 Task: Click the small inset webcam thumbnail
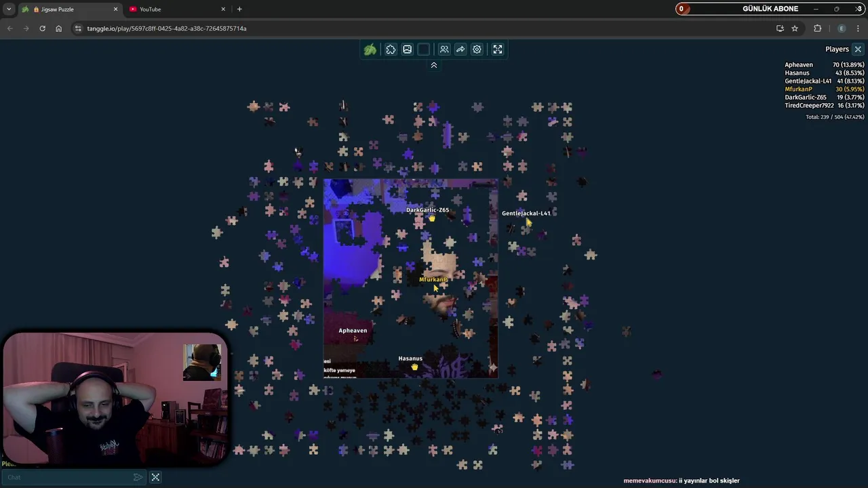pyautogui.click(x=201, y=363)
